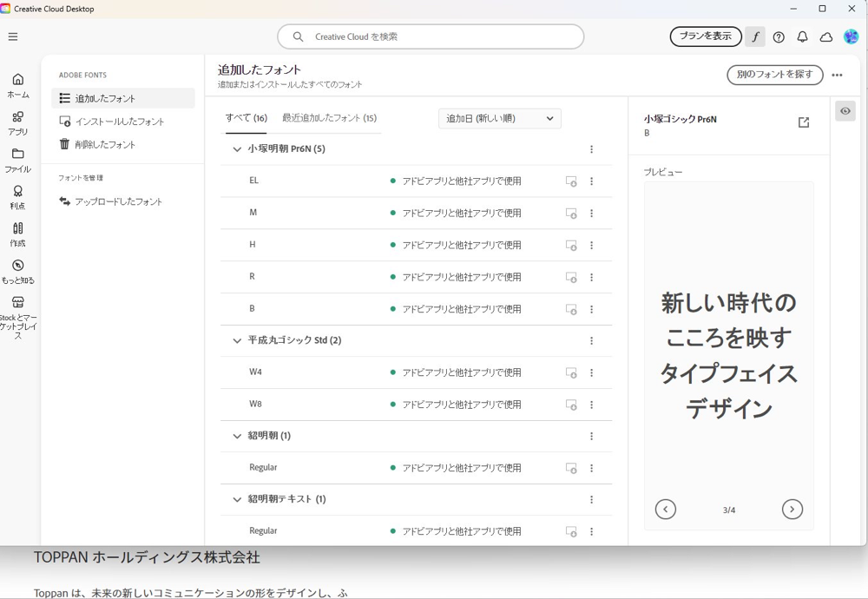Open more options for 小塚明朝 R row
868x599 pixels.
pyautogui.click(x=592, y=277)
